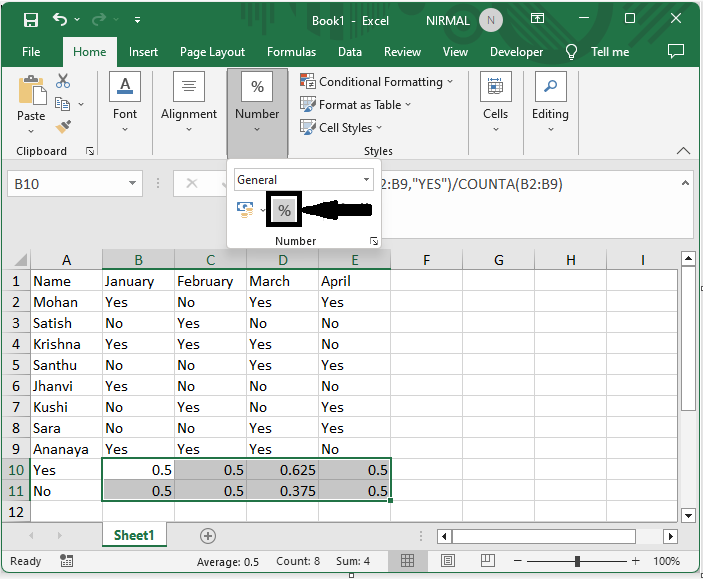Select cell D10 containing 0.625
Screen dimensions: 703x579
(x=283, y=470)
